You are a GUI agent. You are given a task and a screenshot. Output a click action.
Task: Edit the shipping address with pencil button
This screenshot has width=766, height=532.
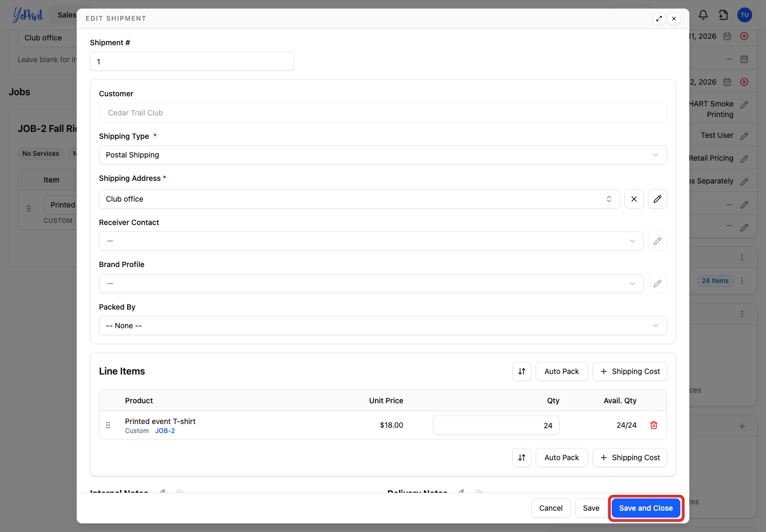pos(657,199)
